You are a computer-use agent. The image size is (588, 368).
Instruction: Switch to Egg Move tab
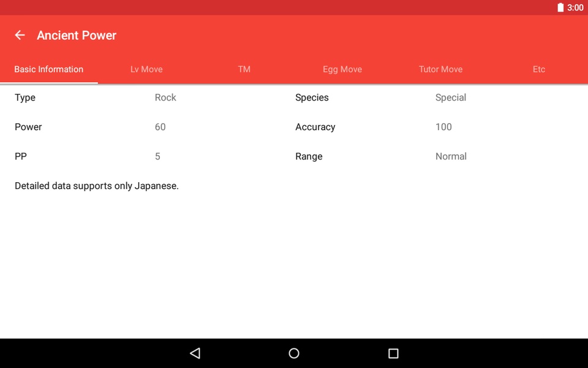(x=342, y=69)
